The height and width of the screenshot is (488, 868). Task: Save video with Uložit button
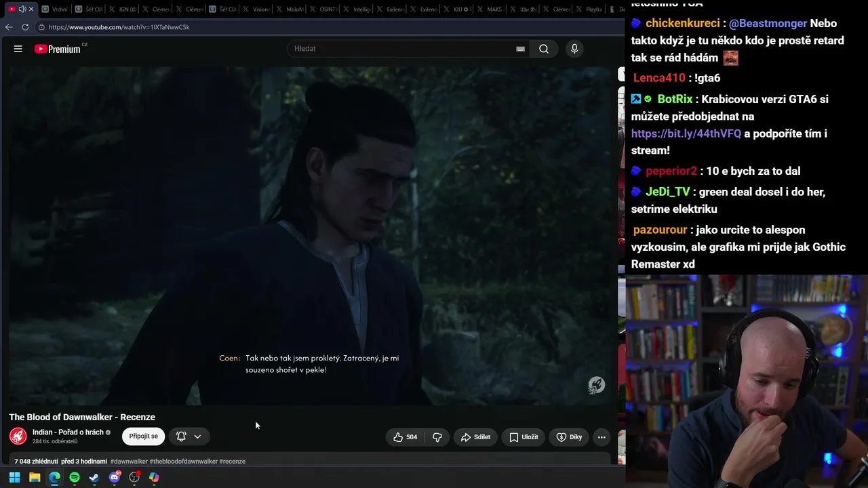tap(524, 437)
